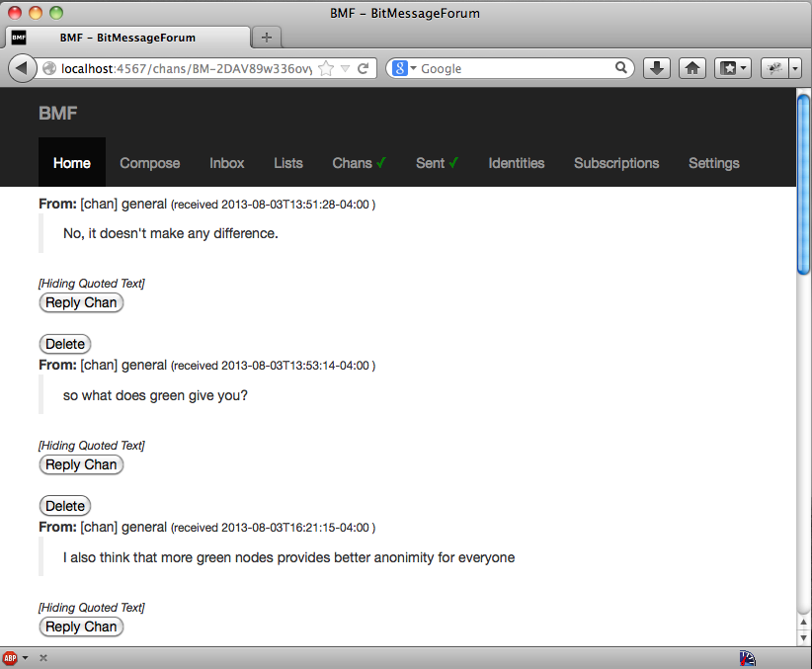Image resolution: width=812 pixels, height=669 pixels.
Task: Open the Identities navigation item
Action: (x=517, y=163)
